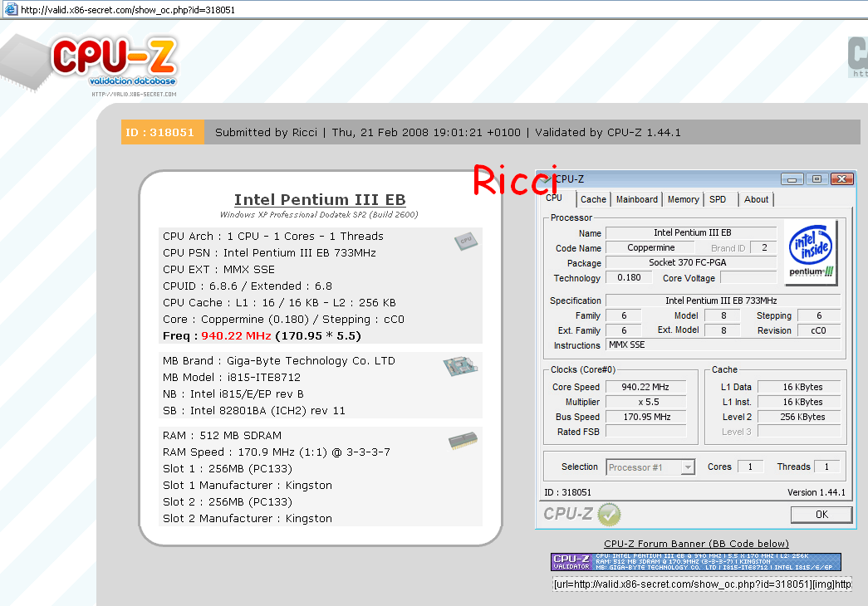The height and width of the screenshot is (606, 868).
Task: Click the Threads count field
Action: 826,467
